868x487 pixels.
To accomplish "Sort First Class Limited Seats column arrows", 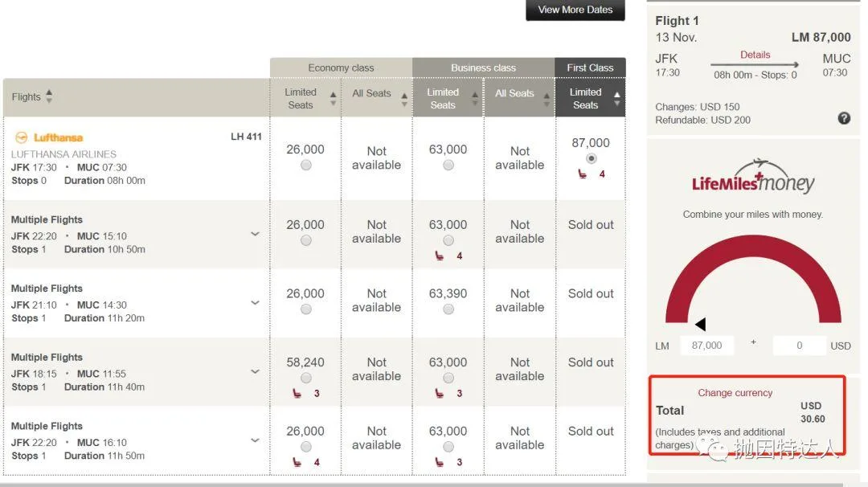I will tap(617, 99).
